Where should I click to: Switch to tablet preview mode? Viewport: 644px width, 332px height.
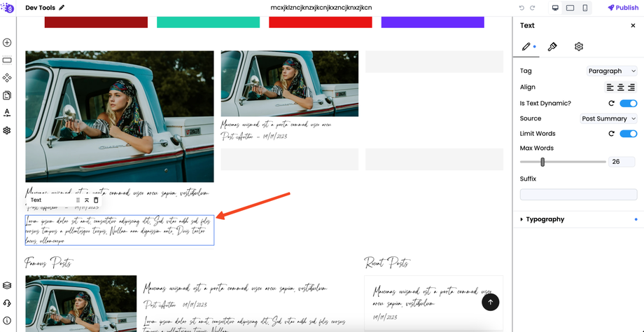click(570, 8)
